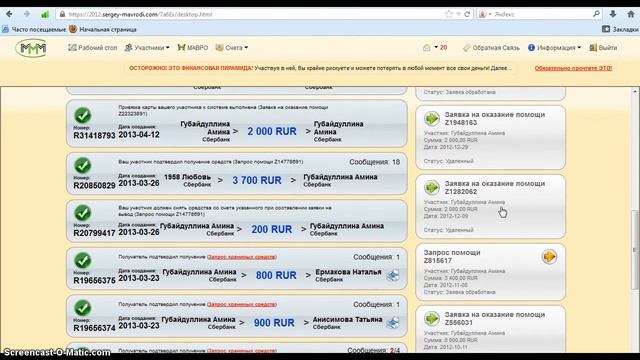The image size is (640, 360).
Task: Click green checkmark of order R20799417
Action: [x=82, y=213]
